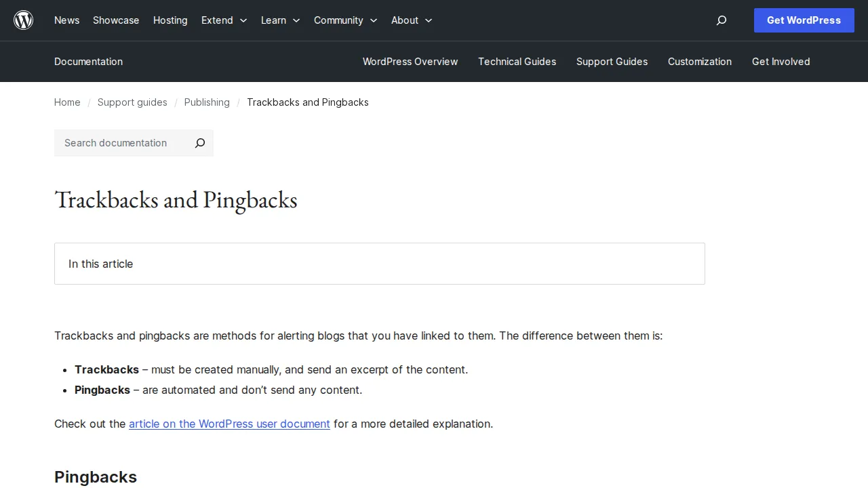Open the site search with the magnifier icon
This screenshot has width=868, height=488.
[721, 20]
